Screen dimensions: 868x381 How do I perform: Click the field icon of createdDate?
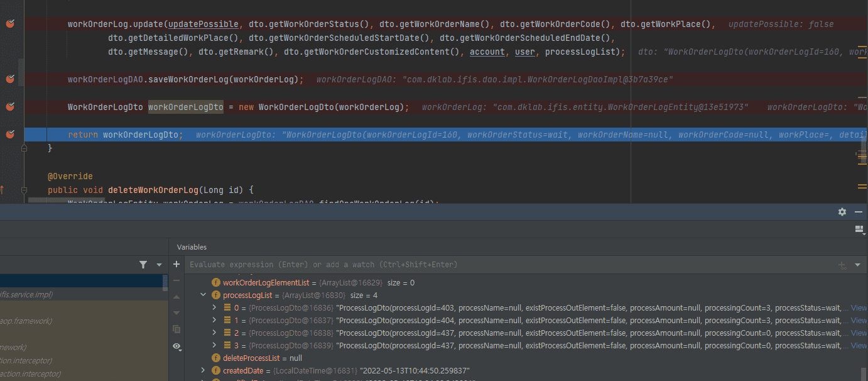pyautogui.click(x=216, y=370)
